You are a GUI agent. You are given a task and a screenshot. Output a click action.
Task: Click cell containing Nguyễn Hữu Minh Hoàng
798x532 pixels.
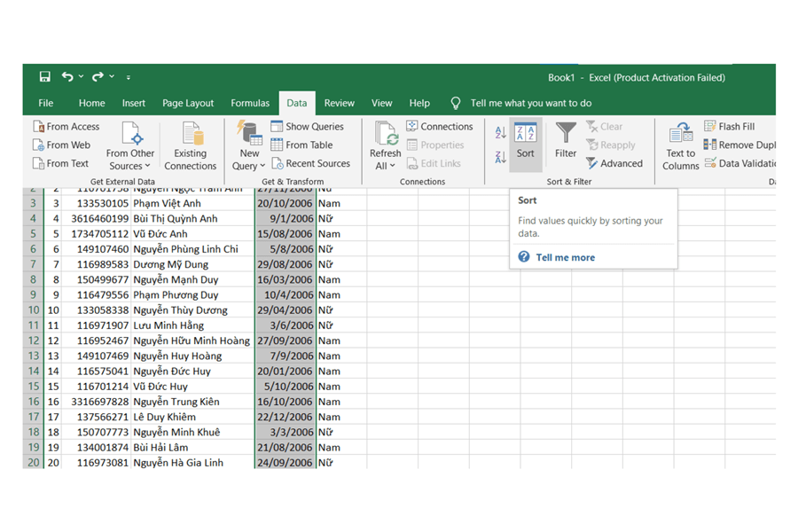tap(192, 340)
